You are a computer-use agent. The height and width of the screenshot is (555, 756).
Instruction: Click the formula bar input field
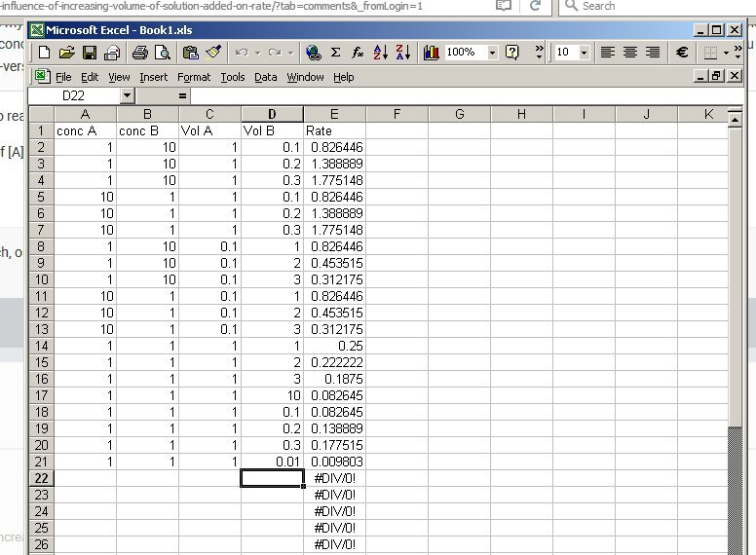(x=438, y=95)
